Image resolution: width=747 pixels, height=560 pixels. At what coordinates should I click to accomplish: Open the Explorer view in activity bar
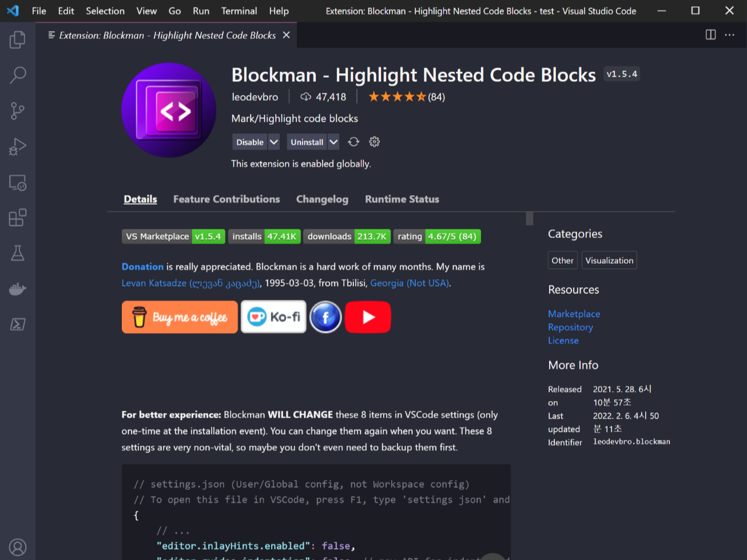pyautogui.click(x=18, y=39)
